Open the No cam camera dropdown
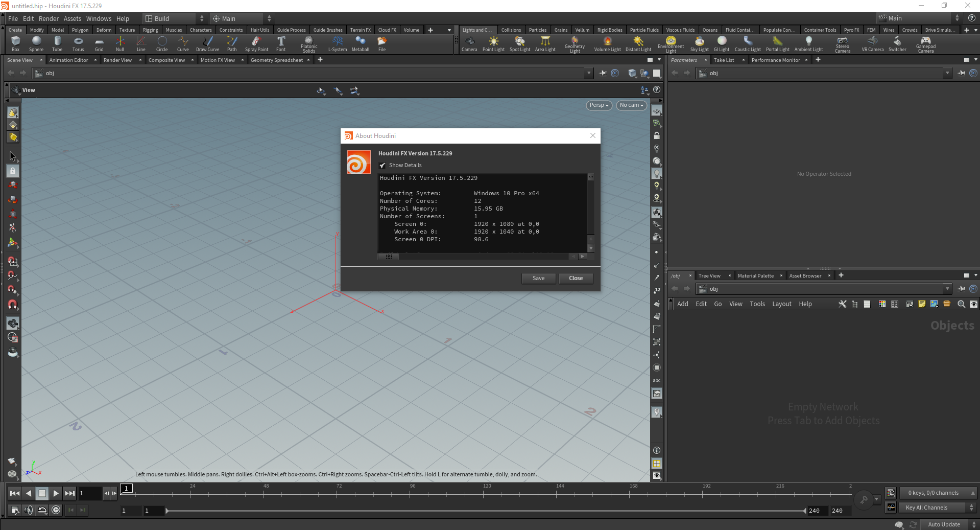Image resolution: width=980 pixels, height=530 pixels. (632, 105)
